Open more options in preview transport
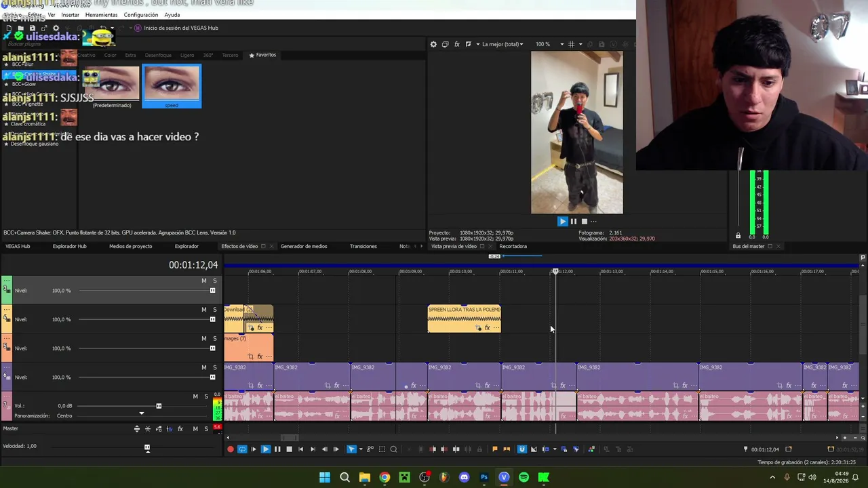Image resolution: width=868 pixels, height=488 pixels. pos(593,221)
